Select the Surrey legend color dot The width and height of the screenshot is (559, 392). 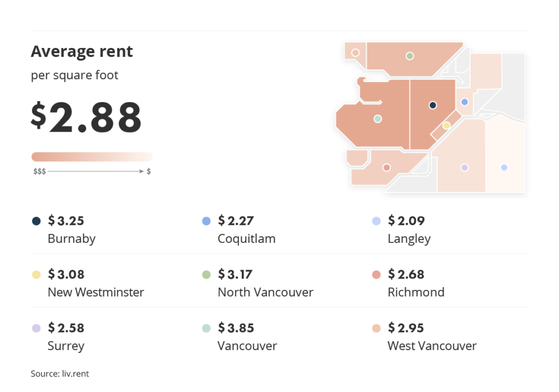point(37,328)
